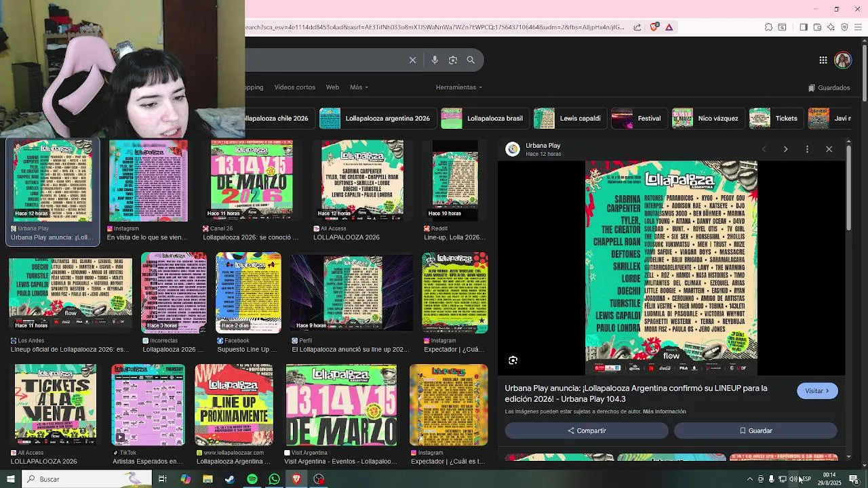Viewport: 868px width, 488px height.
Task: Click the Urbana Play source logo
Action: pos(513,149)
